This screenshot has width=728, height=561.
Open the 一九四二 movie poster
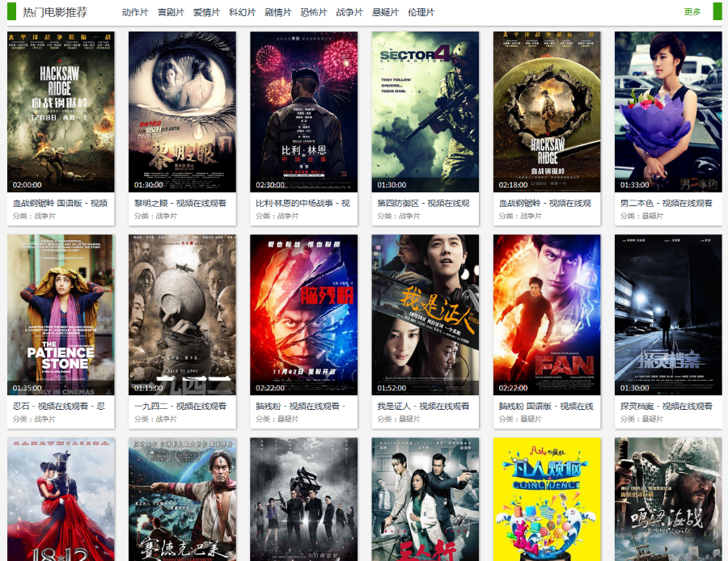coord(183,314)
